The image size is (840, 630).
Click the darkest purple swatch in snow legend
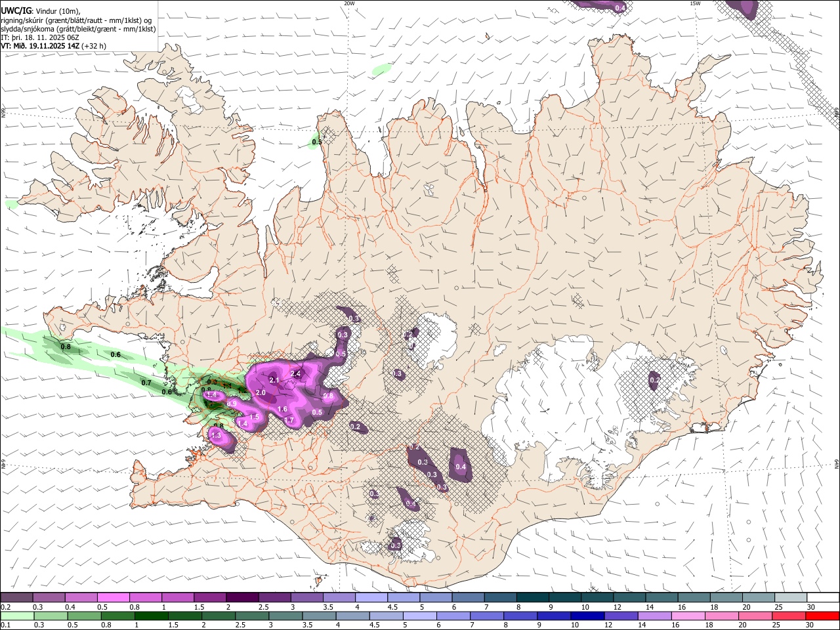242,598
